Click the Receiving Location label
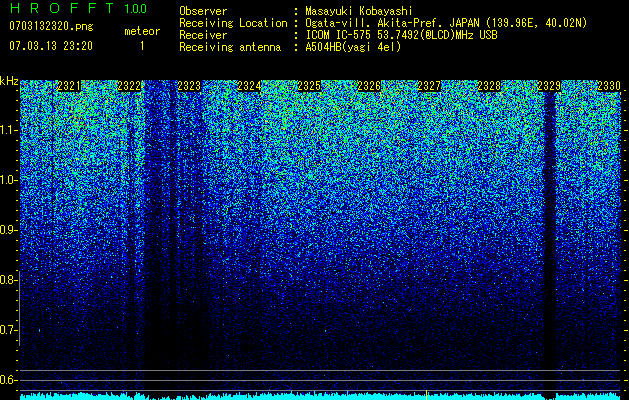This screenshot has width=629, height=400. pos(233,23)
